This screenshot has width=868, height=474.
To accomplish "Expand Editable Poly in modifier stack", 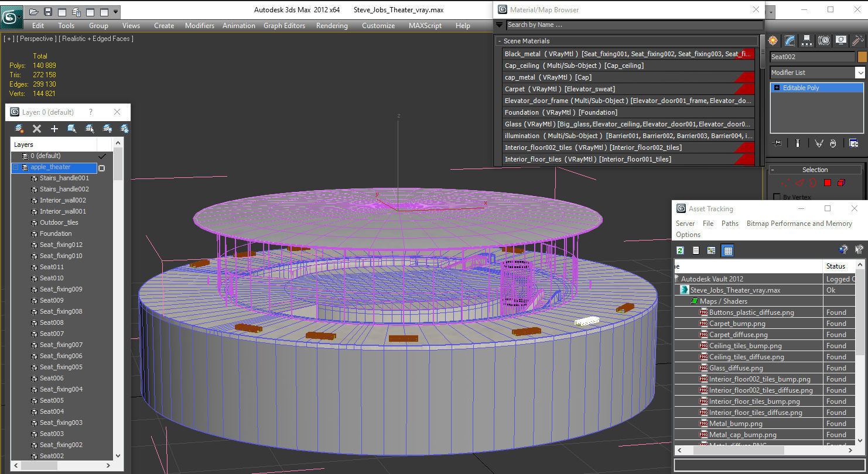I will pos(777,88).
